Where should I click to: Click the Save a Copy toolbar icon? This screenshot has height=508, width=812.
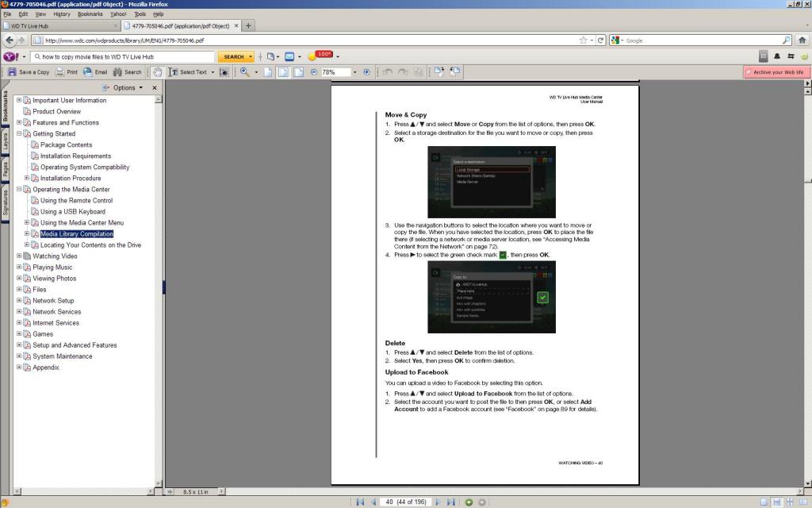[29, 72]
